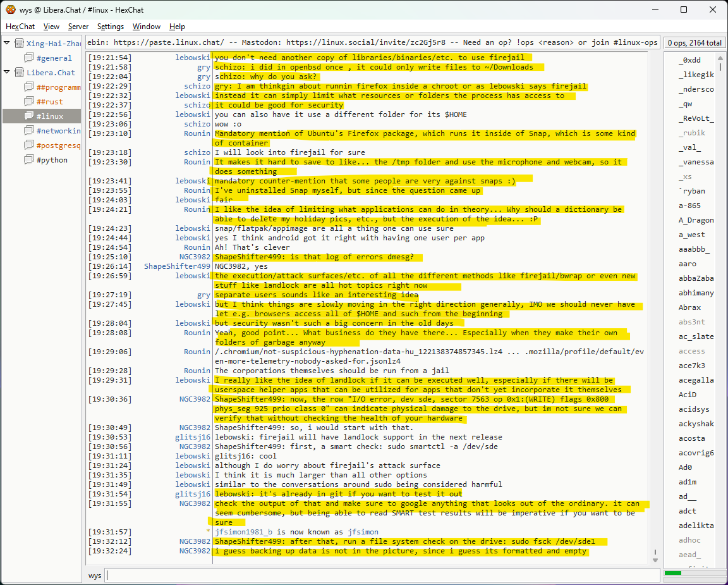
Task: Collapse the Libera.Chat server tree
Action: (x=7, y=72)
